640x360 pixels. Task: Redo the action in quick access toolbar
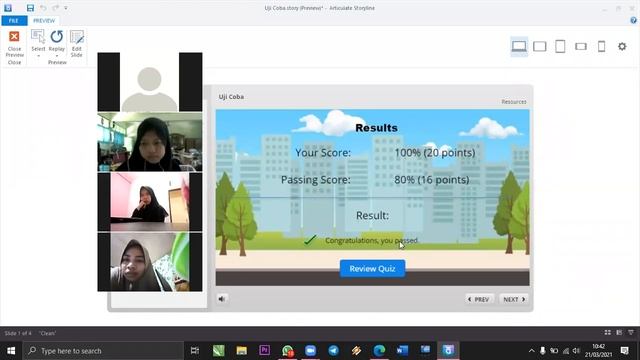pos(55,8)
